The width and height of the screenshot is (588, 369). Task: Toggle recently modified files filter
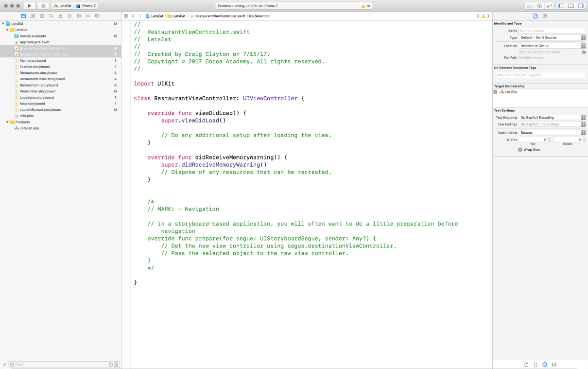(110, 365)
